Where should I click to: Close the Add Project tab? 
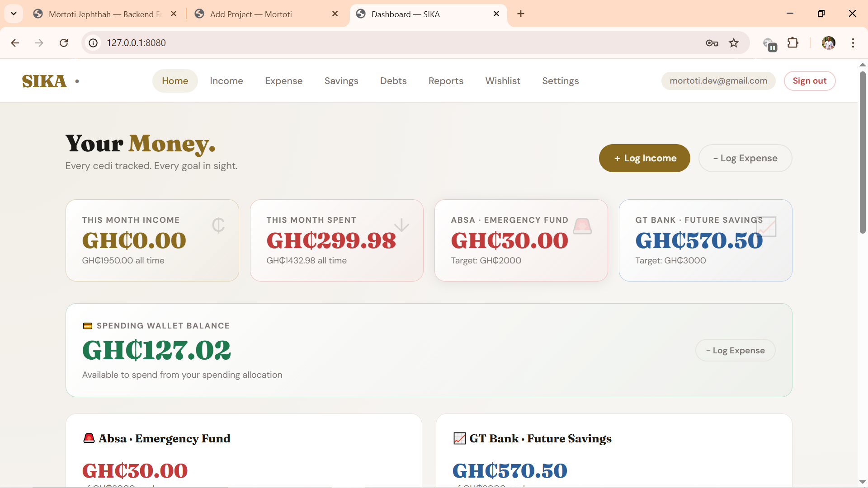tap(335, 14)
